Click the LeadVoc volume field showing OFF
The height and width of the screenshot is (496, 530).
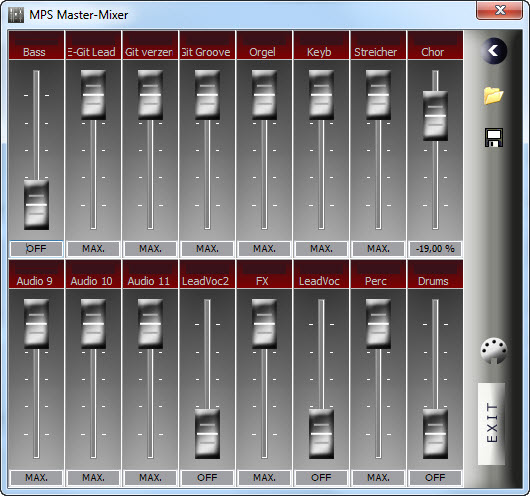click(x=321, y=477)
